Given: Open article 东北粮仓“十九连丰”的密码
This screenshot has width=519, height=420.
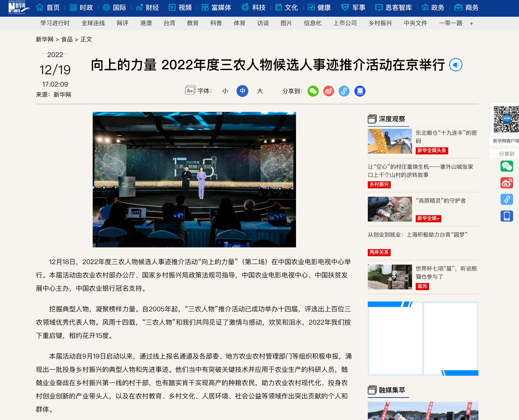Looking at the screenshot, I should pos(446,137).
